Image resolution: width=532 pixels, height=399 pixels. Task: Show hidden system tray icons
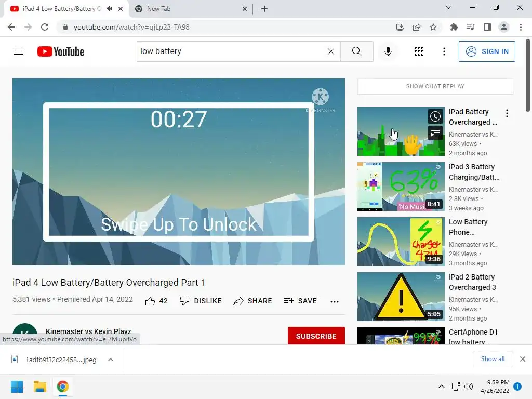441,387
